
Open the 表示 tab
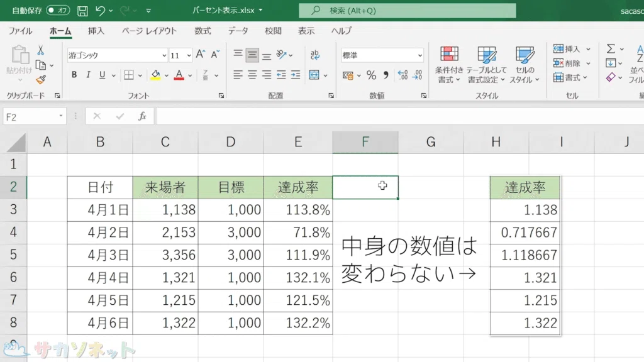(306, 31)
